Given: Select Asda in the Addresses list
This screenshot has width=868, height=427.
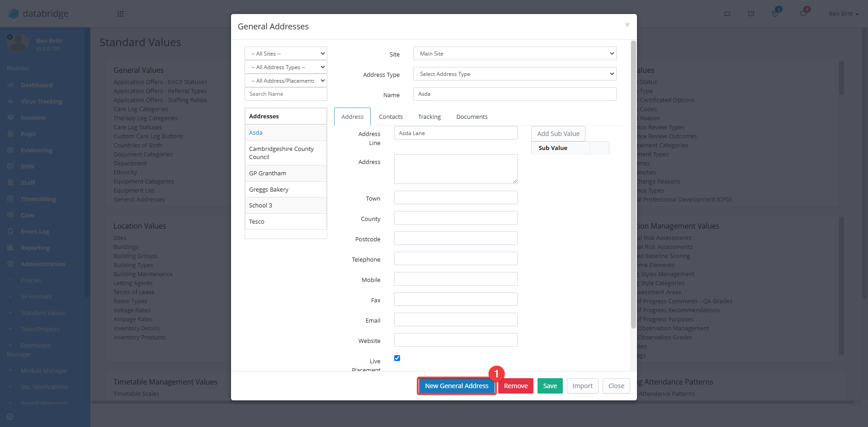Looking at the screenshot, I should 286,132.
